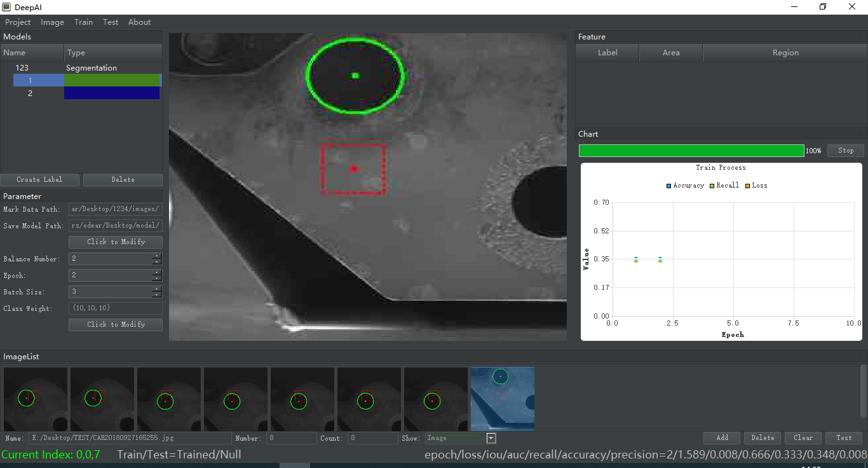Click the Mark Data Path field
The height and width of the screenshot is (468, 868).
(116, 210)
